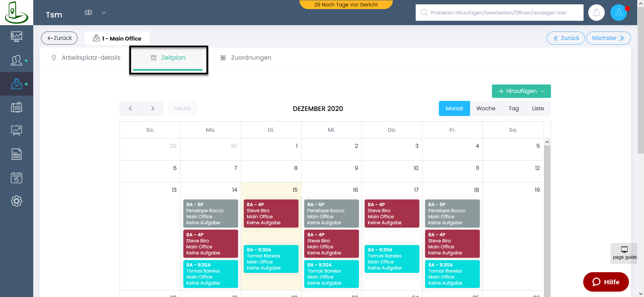The image size is (644, 297).
Task: Open the calendar icon in sidebar
Action: (x=16, y=178)
